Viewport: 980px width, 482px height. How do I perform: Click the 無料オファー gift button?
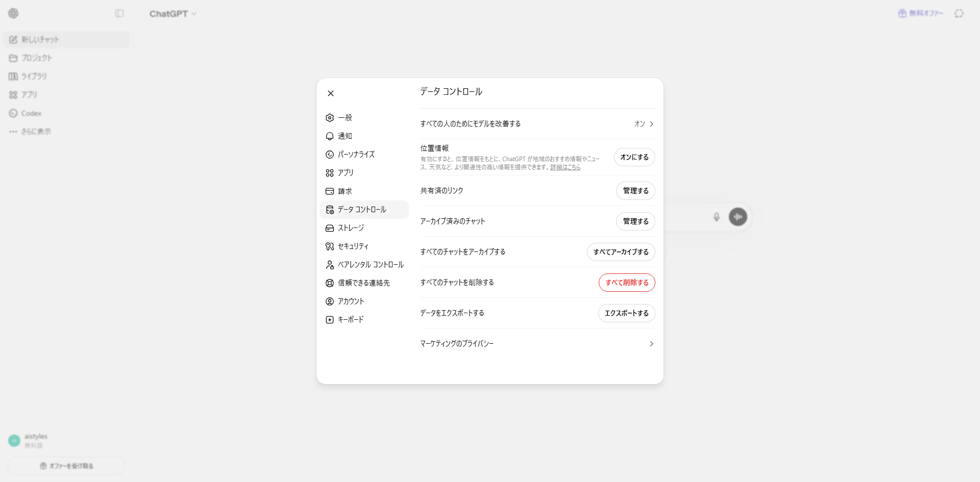click(920, 13)
